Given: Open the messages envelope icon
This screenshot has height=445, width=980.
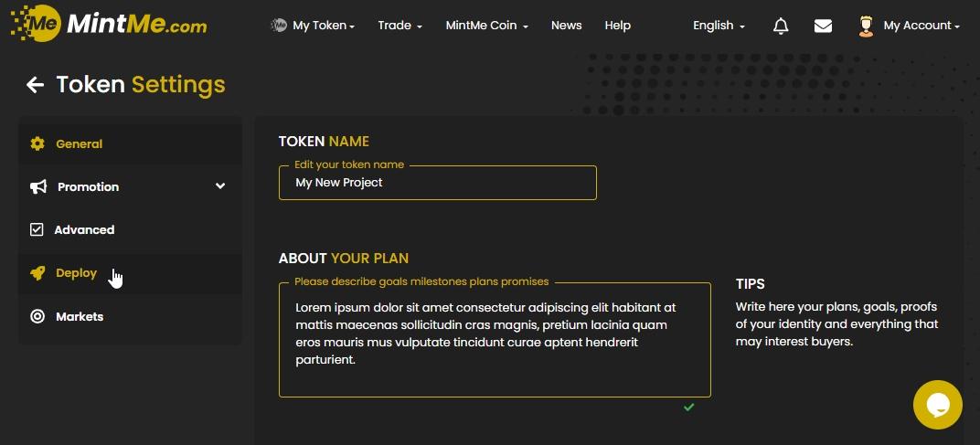Looking at the screenshot, I should [x=823, y=26].
